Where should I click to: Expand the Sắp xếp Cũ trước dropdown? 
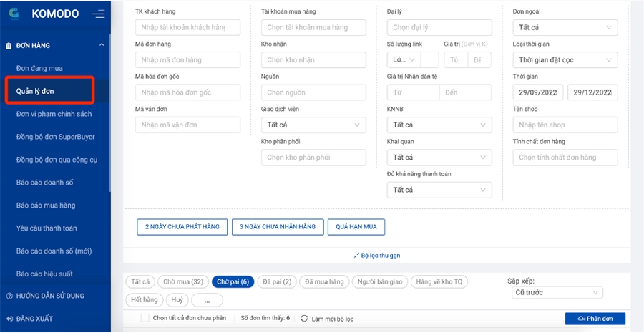pyautogui.click(x=557, y=293)
